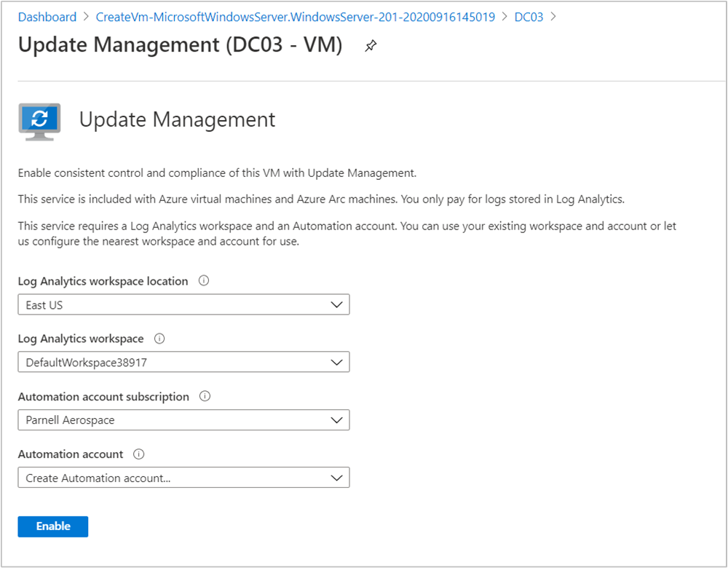Click the Update Management section heading
The height and width of the screenshot is (568, 728).
pos(178,120)
